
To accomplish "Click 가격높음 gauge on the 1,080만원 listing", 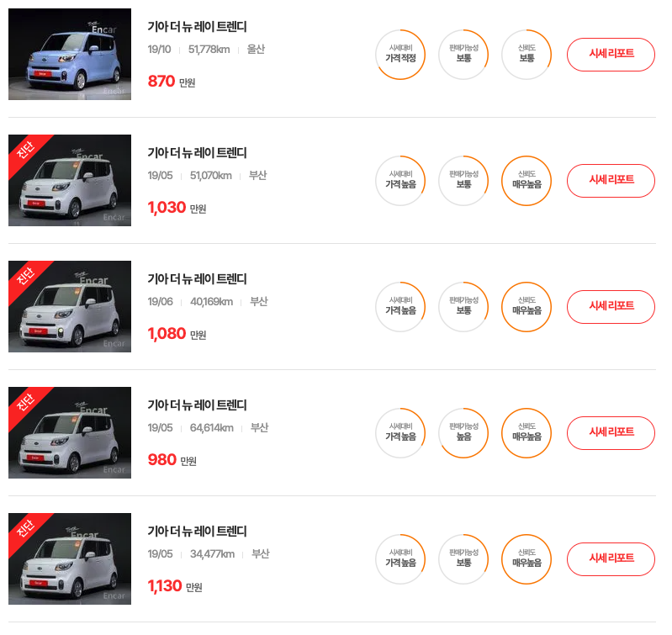I will (400, 307).
